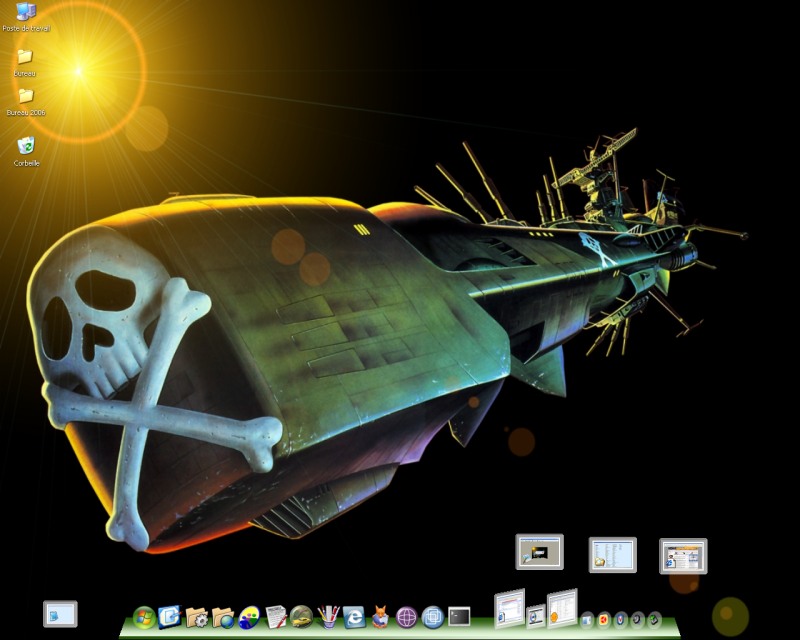The height and width of the screenshot is (640, 800).
Task: Open the black terminal window dock icon
Action: [459, 617]
